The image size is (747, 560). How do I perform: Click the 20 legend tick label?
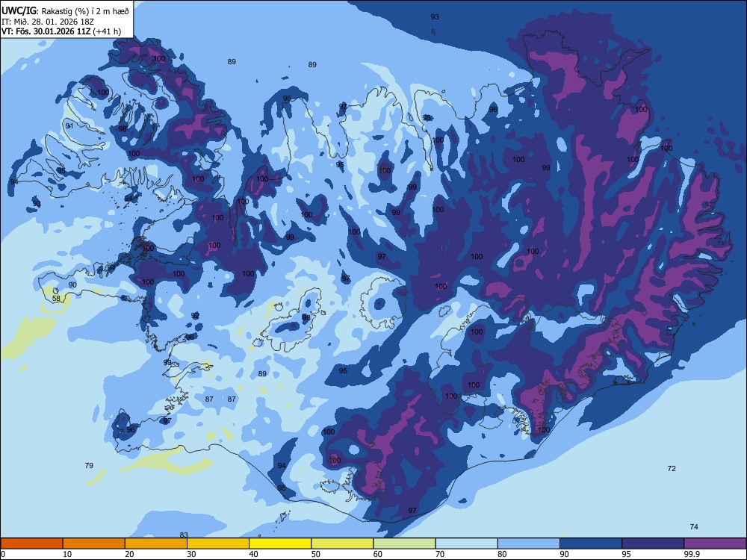click(129, 554)
